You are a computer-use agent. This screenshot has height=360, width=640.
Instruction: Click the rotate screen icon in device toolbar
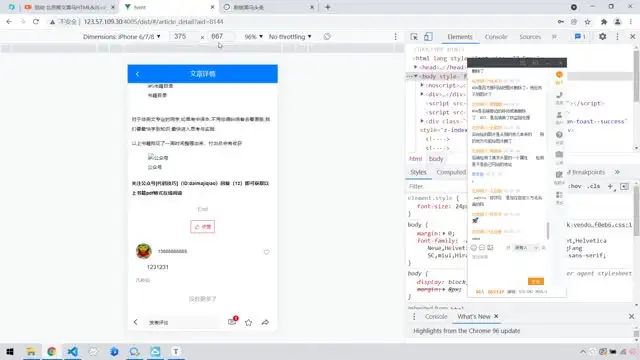coord(327,37)
